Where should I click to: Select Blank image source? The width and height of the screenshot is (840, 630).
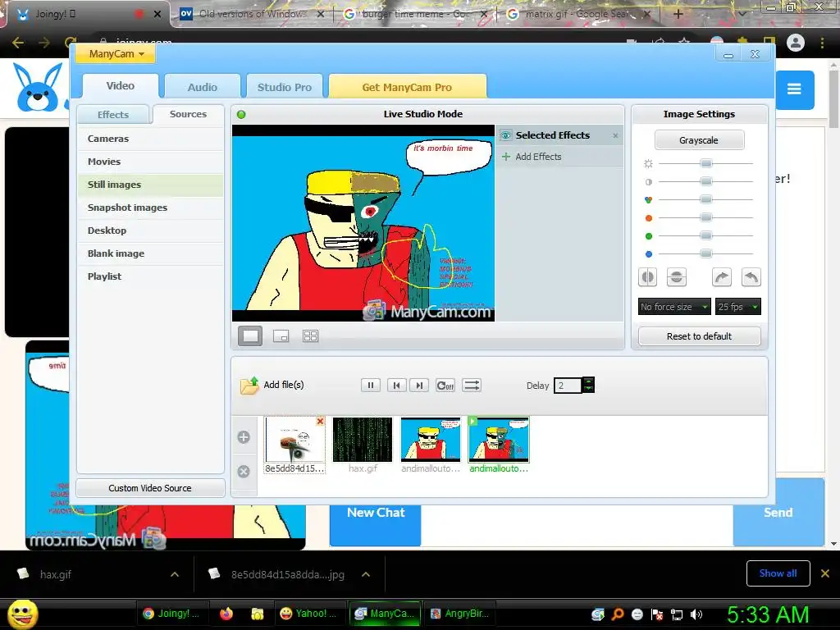click(151, 254)
